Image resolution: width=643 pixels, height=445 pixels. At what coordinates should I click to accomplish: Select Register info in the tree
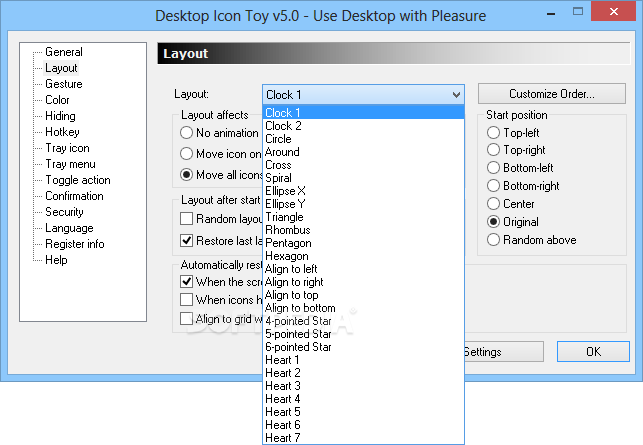click(75, 244)
